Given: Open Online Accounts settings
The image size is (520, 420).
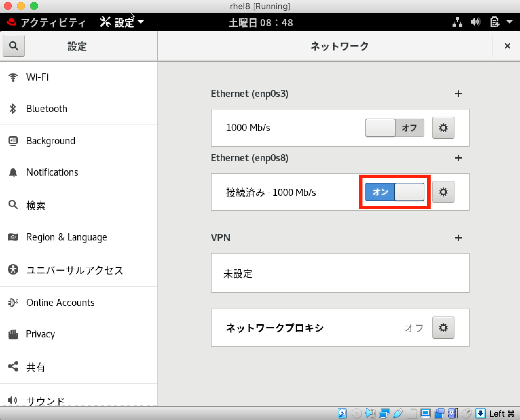Looking at the screenshot, I should point(79,303).
